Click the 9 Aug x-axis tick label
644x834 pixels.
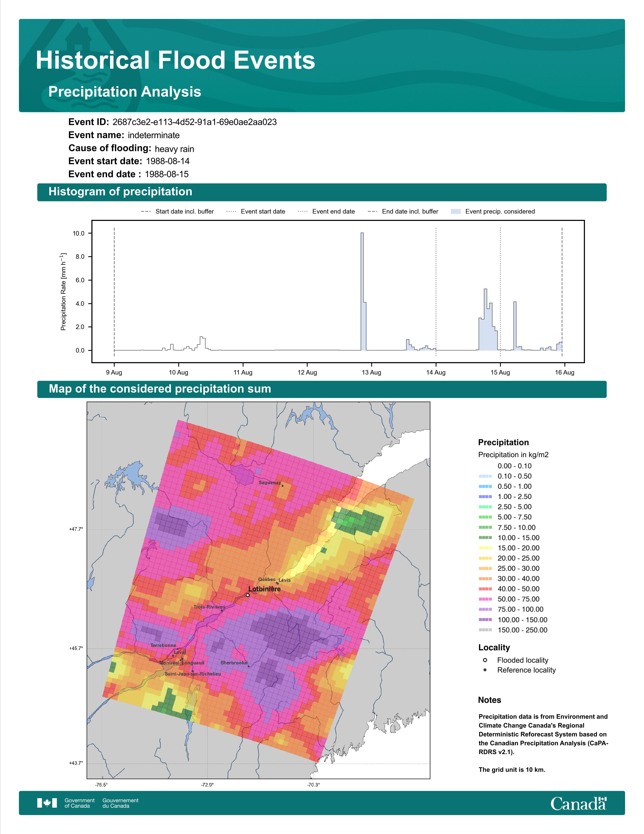click(x=114, y=372)
